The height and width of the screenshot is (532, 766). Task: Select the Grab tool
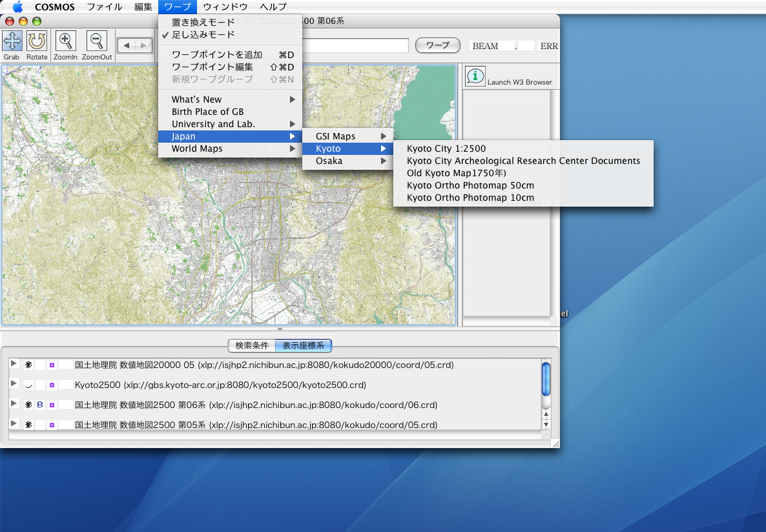click(12, 42)
